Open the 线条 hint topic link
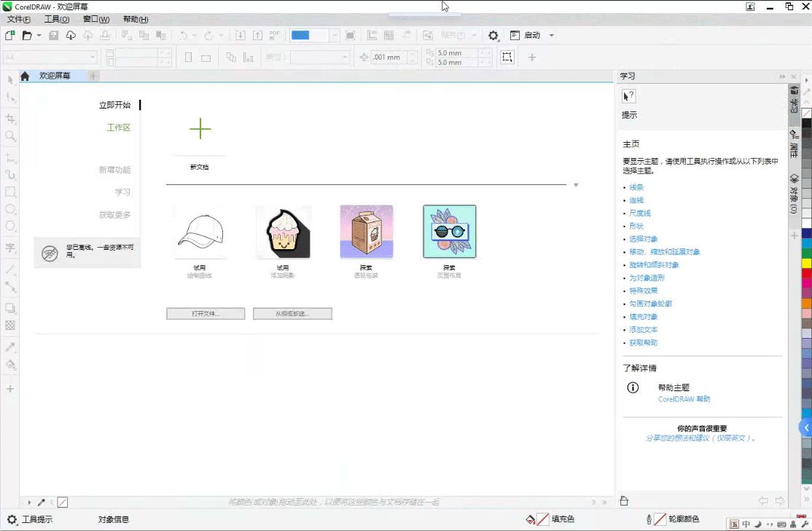812x531 pixels. point(636,187)
